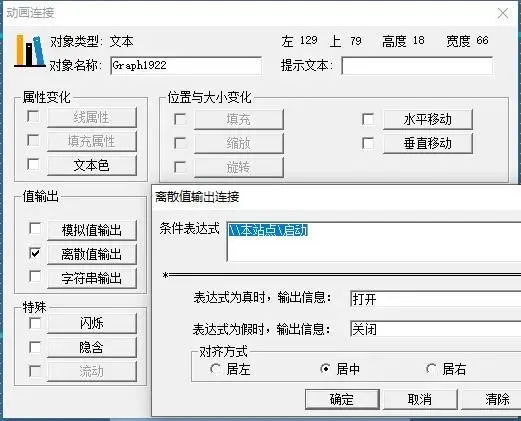Enable the 填充属性 checkbox

33,140
